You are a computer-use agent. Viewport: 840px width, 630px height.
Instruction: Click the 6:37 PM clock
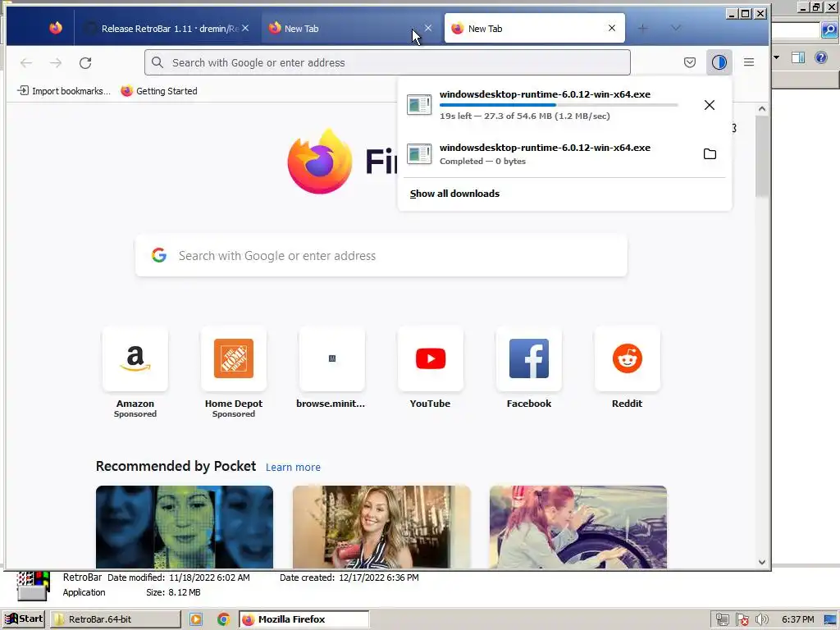coord(797,620)
